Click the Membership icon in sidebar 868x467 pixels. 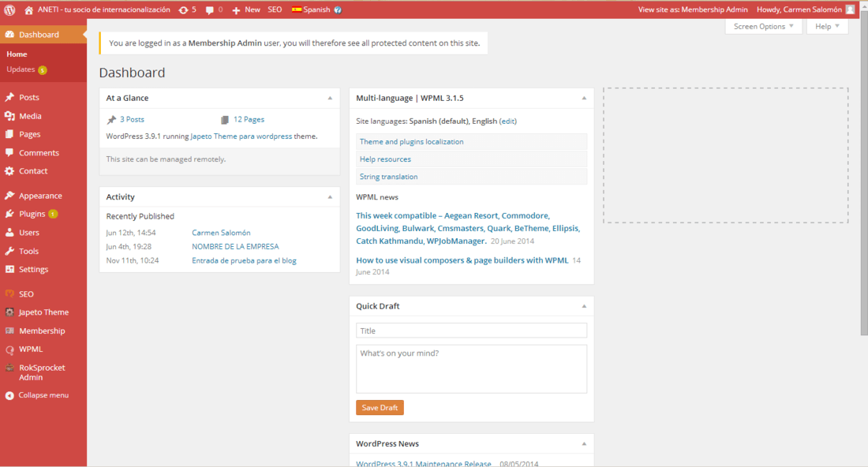[x=9, y=331]
